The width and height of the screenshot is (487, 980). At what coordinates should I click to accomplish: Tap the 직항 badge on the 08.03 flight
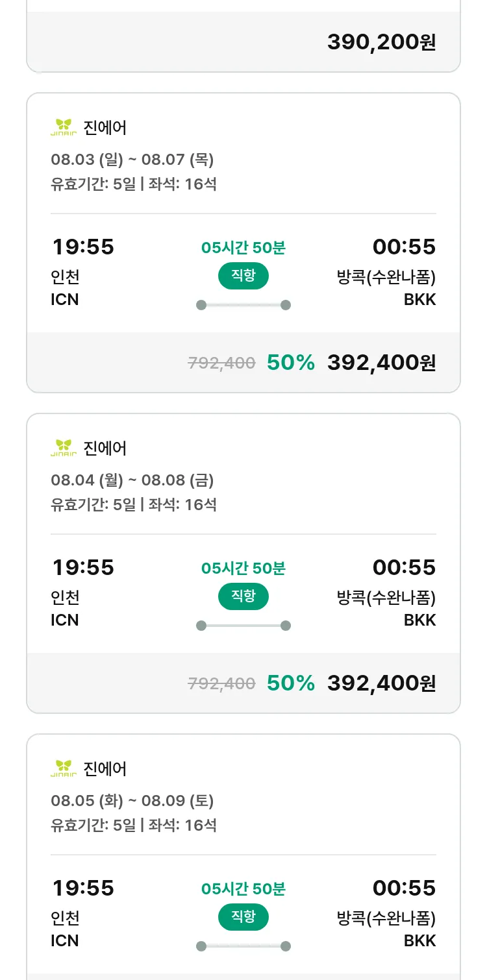click(243, 276)
